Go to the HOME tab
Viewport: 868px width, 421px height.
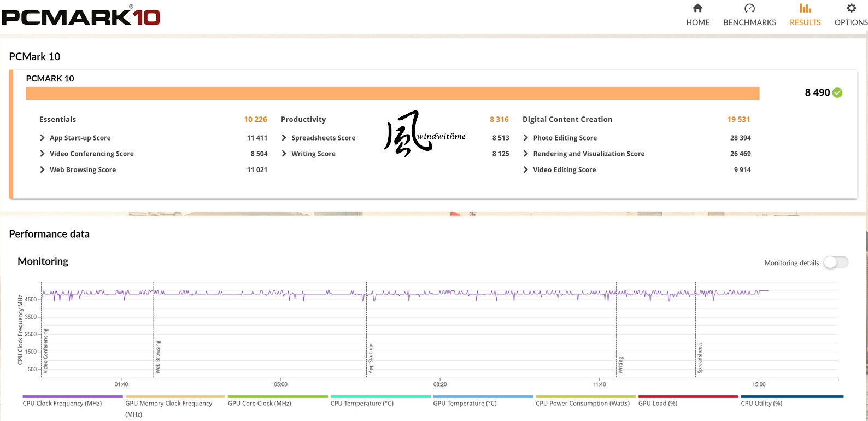tap(698, 22)
